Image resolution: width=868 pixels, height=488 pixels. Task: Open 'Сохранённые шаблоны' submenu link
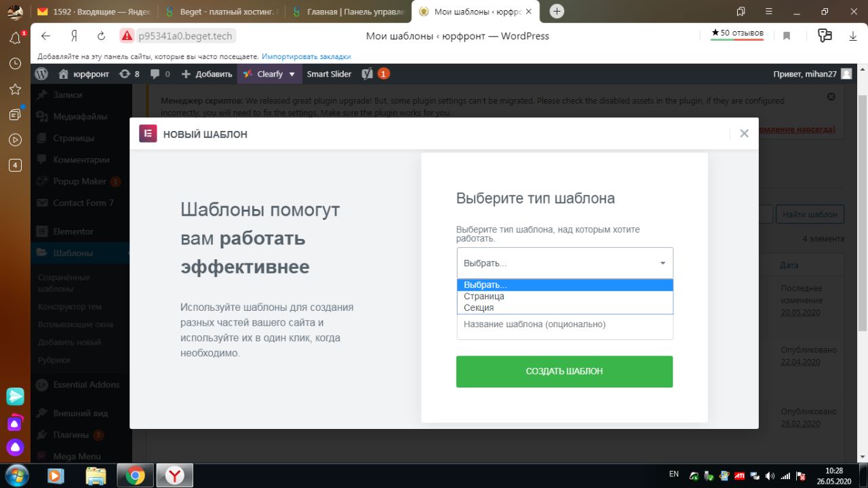tap(64, 283)
